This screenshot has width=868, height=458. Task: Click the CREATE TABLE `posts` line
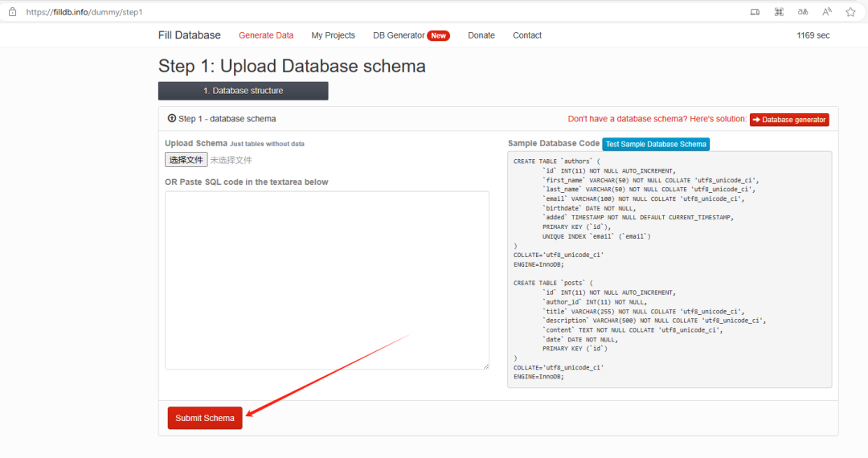point(552,283)
